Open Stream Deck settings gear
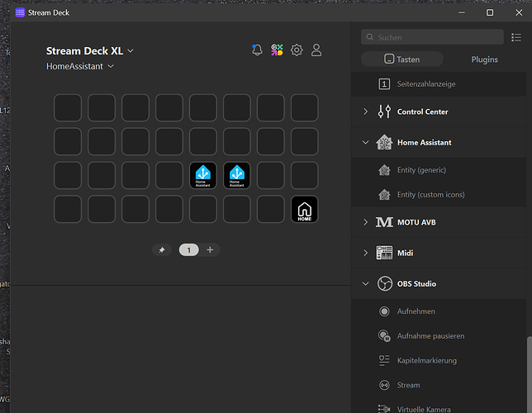Viewport: 532px width, 413px height. point(297,50)
